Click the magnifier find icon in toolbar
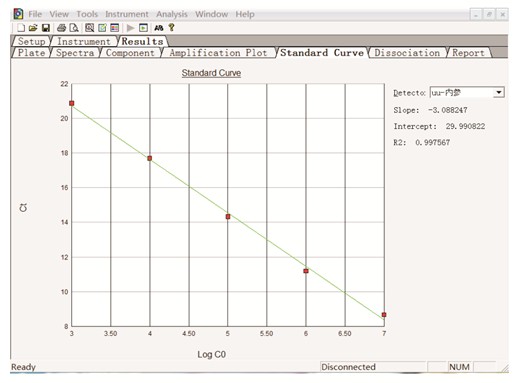This screenshot has height=383, width=522. (89, 28)
